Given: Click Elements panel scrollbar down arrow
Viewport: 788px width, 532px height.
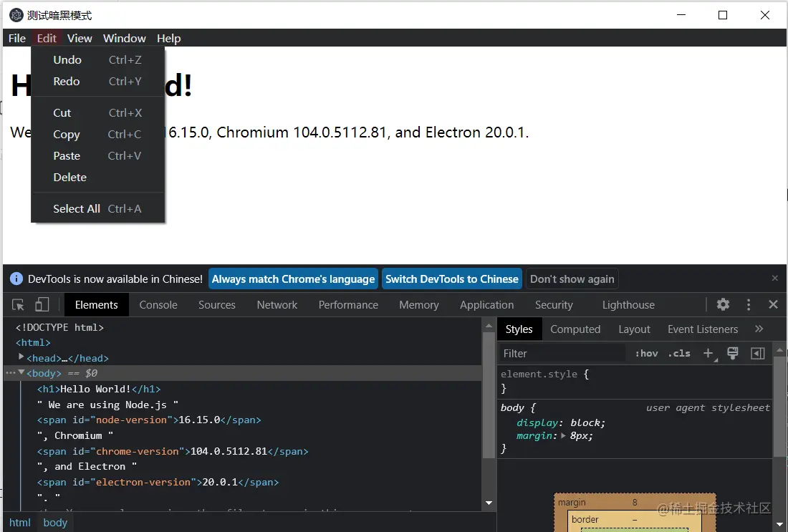Looking at the screenshot, I should (489, 503).
